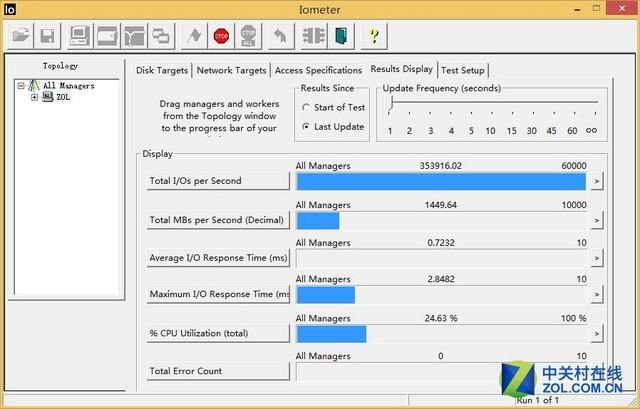Collapse the All Managers tree node
640x409 pixels.
point(21,86)
